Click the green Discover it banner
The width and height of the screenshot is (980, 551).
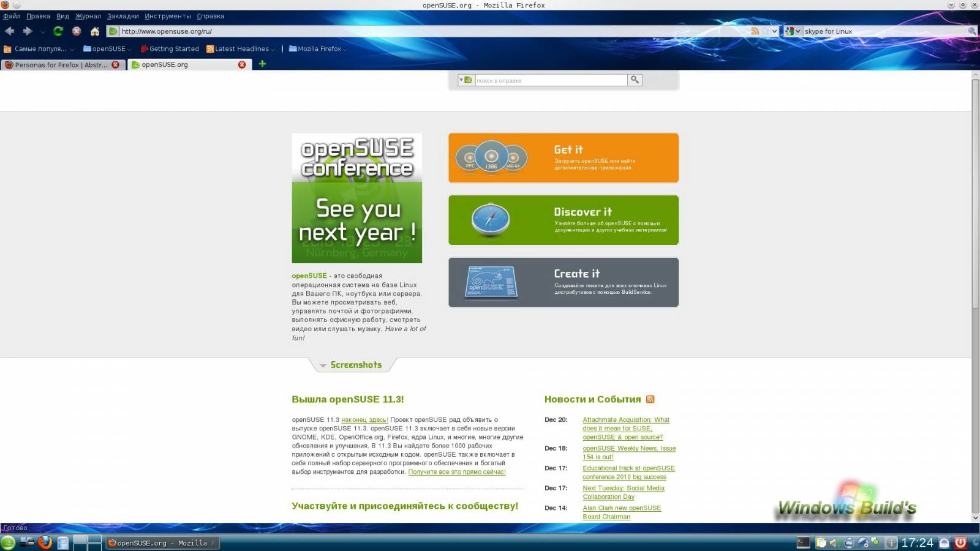563,220
